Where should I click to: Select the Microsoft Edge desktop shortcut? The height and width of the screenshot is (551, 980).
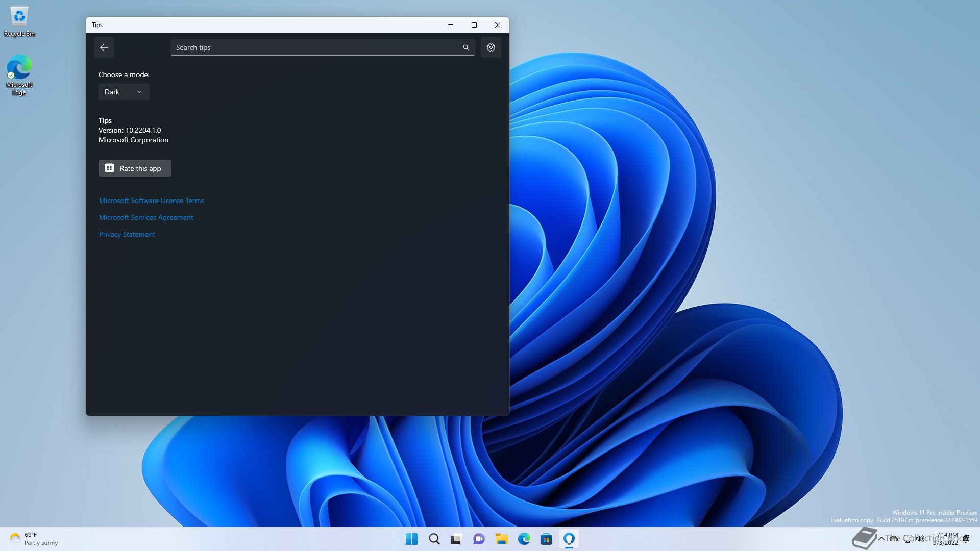point(19,76)
